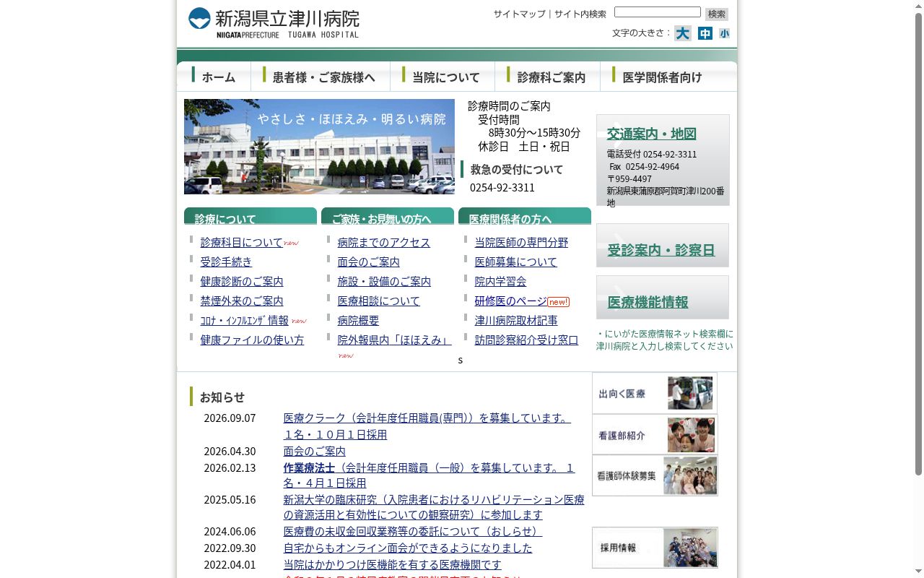The height and width of the screenshot is (578, 924).
Task: Click the page vertical scrollbar
Action: pos(919,244)
